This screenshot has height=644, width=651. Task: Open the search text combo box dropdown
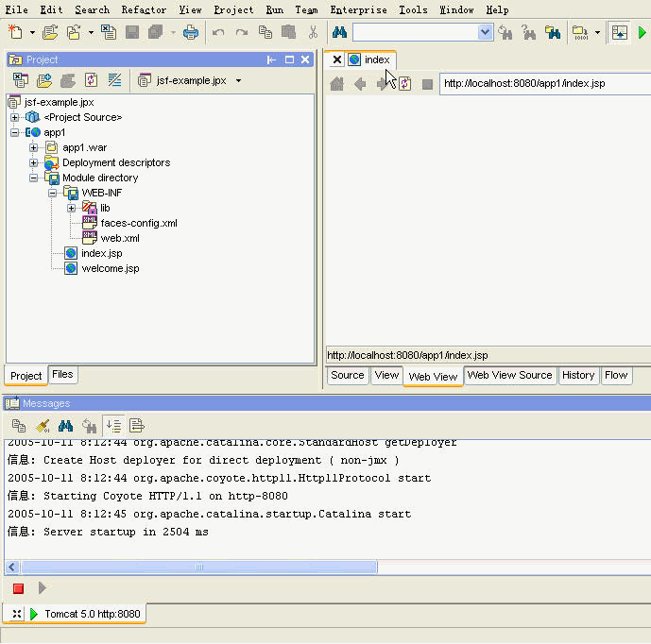485,32
